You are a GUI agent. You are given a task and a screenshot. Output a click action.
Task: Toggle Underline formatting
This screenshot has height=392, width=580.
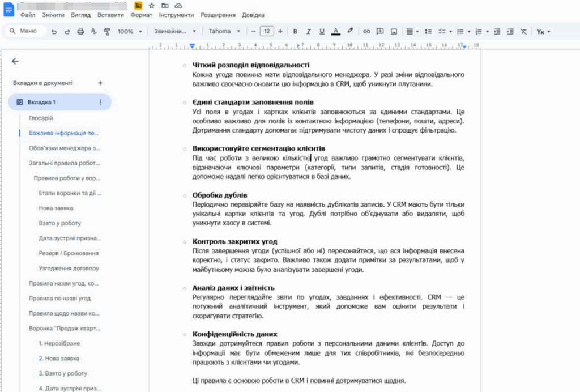(322, 32)
